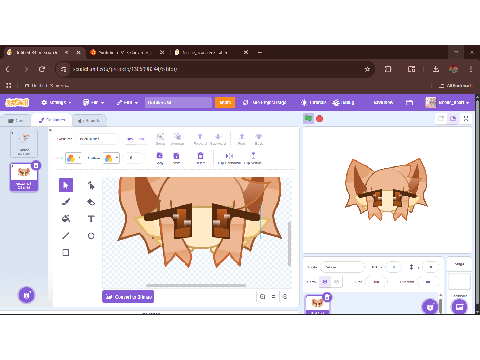Open the Choose a Costume button
480x360 pixels.
27,295
